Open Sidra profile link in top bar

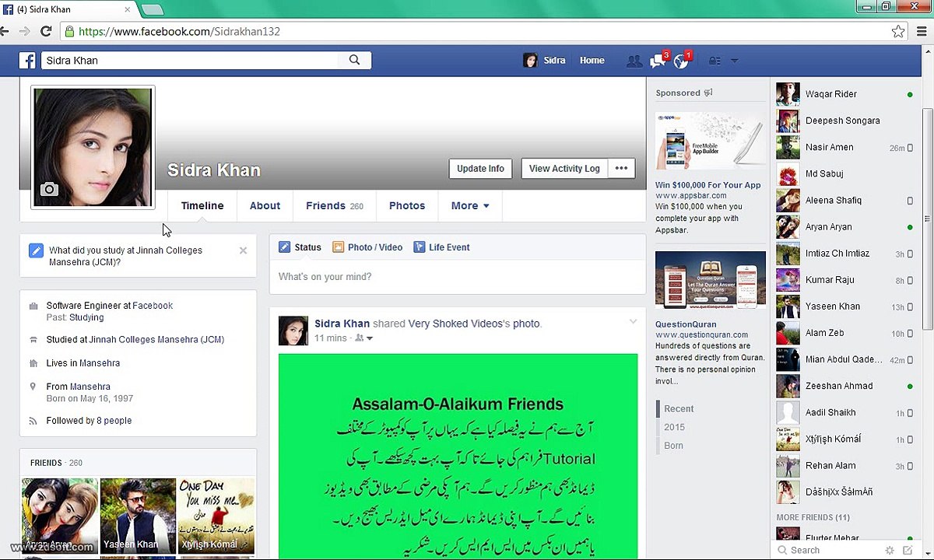pos(544,61)
